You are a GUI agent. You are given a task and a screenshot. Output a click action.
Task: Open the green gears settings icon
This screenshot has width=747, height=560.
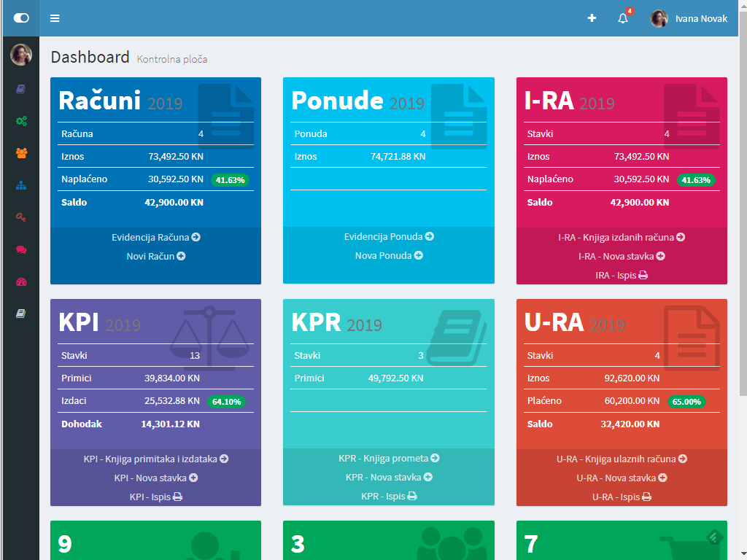(20, 121)
